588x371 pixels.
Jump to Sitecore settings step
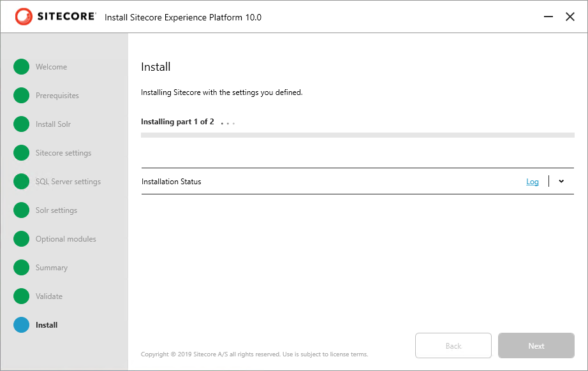coord(63,153)
